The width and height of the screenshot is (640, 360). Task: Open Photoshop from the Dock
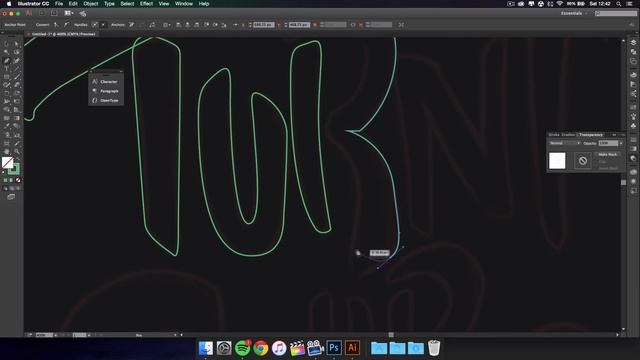click(x=334, y=348)
